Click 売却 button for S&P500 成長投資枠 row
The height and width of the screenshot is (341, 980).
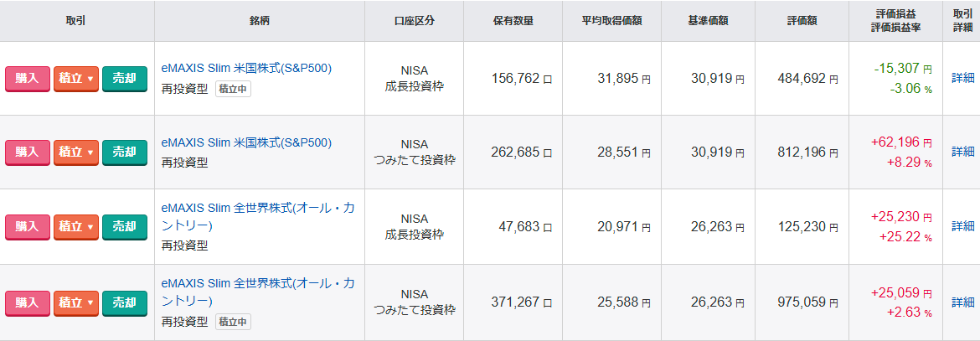124,79
